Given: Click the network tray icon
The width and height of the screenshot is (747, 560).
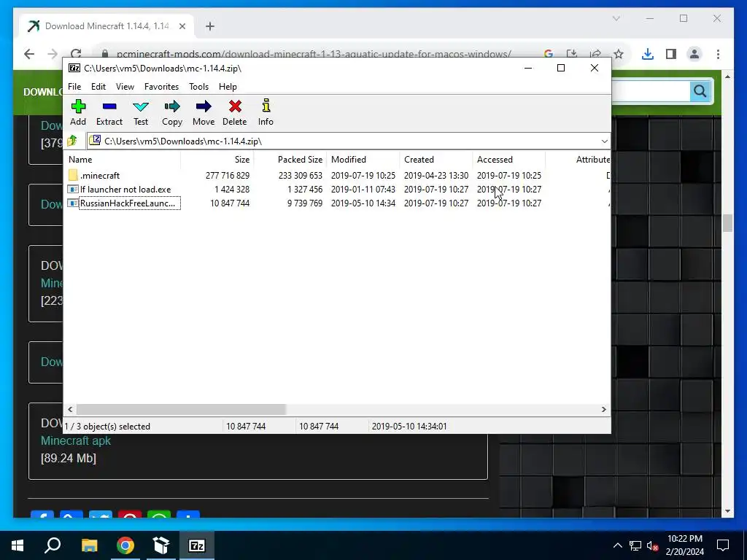Looking at the screenshot, I should click(635, 545).
